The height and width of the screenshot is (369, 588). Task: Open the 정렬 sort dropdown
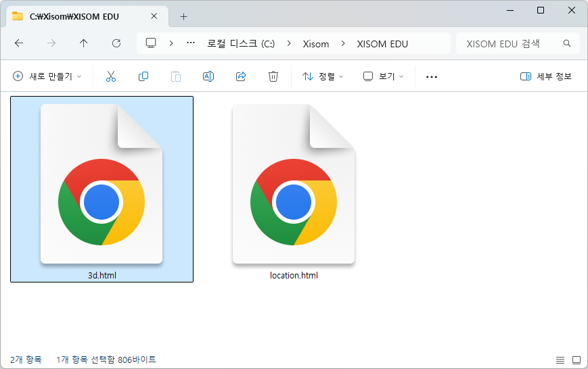(x=323, y=76)
